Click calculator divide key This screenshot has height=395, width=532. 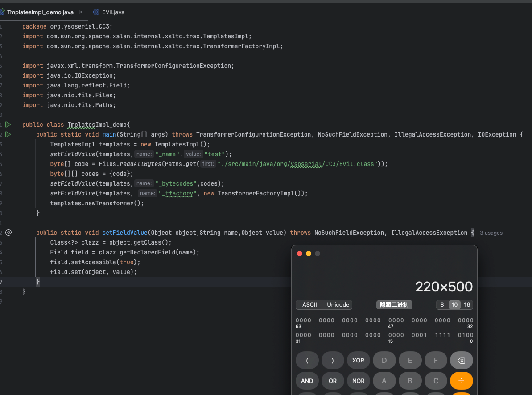pos(462,381)
